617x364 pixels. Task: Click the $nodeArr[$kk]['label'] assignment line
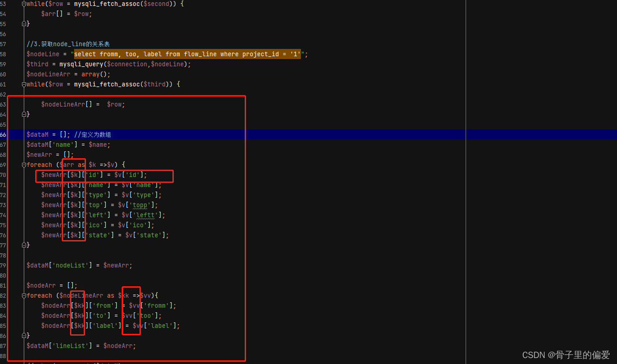click(111, 326)
